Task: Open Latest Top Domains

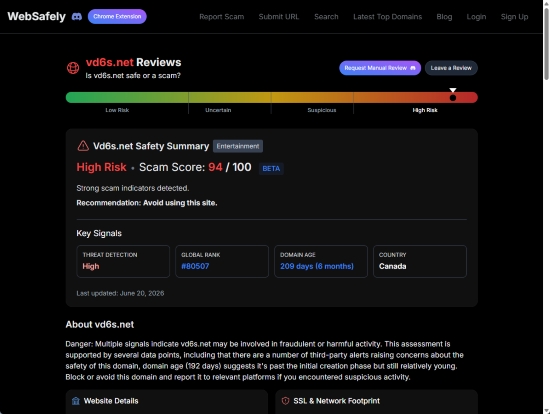Action: point(388,17)
